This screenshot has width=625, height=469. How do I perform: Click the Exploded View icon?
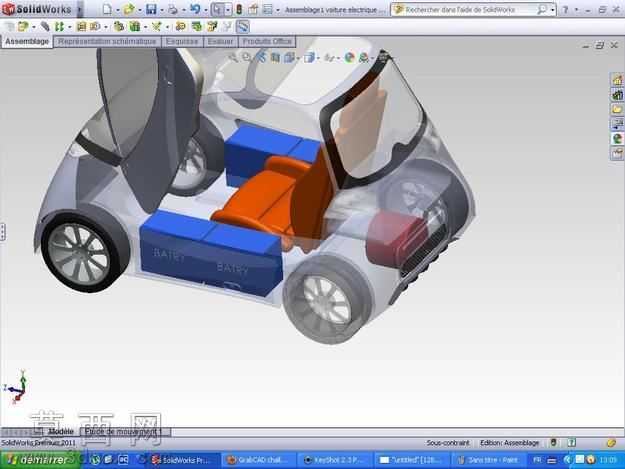click(x=212, y=27)
